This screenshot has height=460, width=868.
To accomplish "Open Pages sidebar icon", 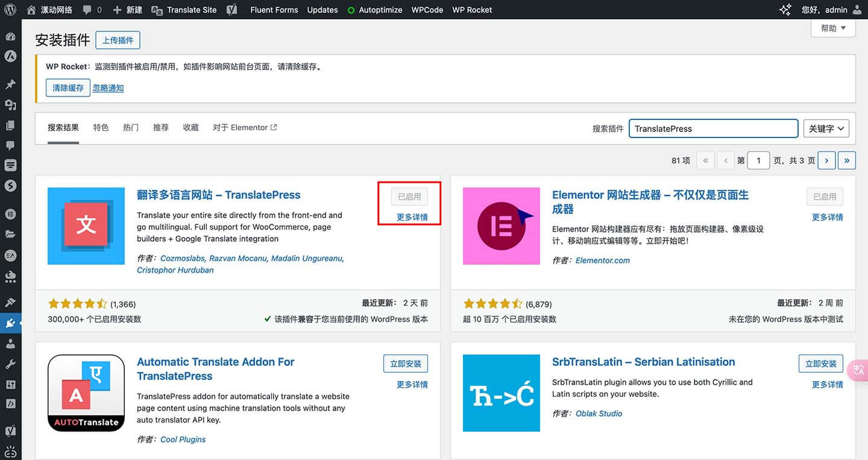I will point(10,125).
